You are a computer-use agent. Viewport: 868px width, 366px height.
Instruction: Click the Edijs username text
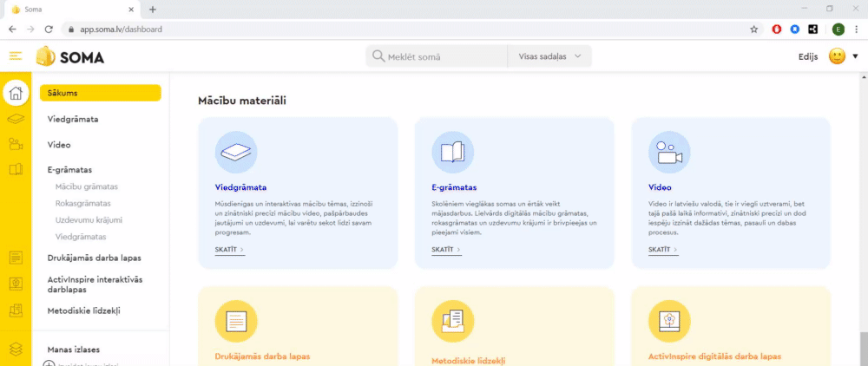tap(808, 56)
